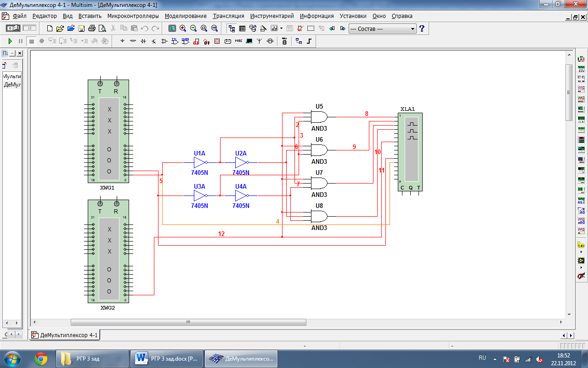The image size is (588, 368).
Task: Open the Инструментарий menu
Action: (272, 16)
